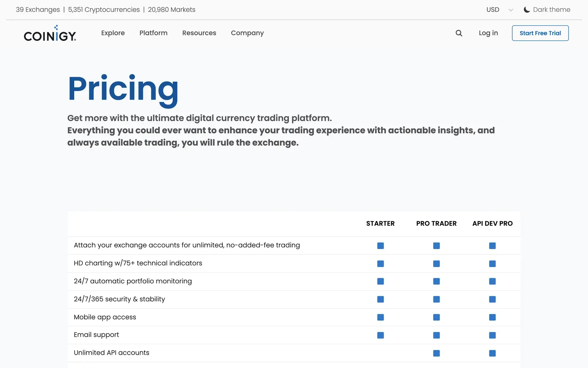Click 'Unlimited API accounts' feature text
588x368 pixels.
coord(111,353)
